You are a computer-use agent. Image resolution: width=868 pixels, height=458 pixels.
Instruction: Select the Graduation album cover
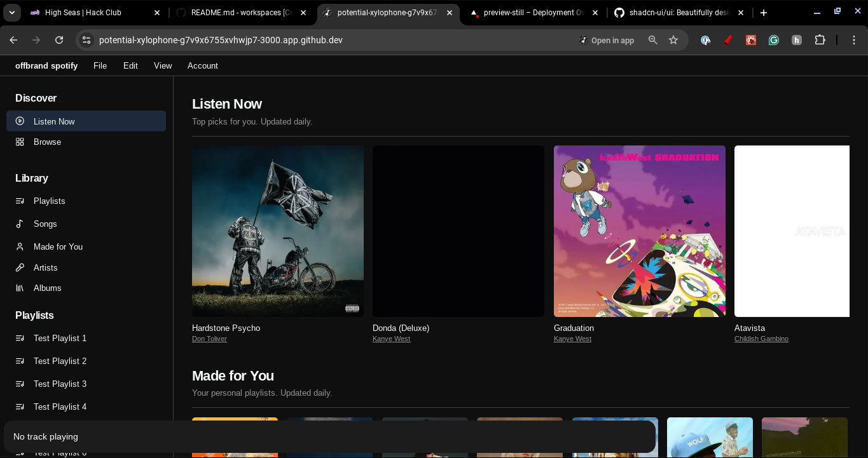point(639,231)
